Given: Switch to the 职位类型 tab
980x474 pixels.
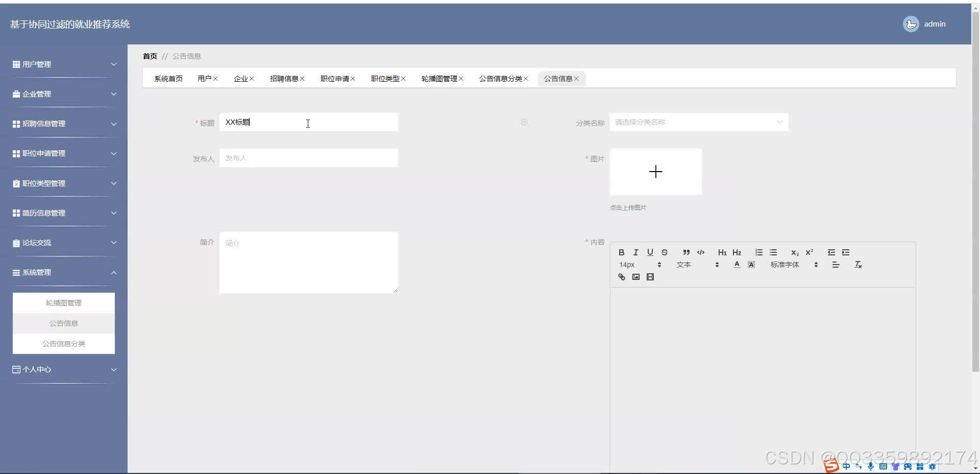Looking at the screenshot, I should (385, 79).
